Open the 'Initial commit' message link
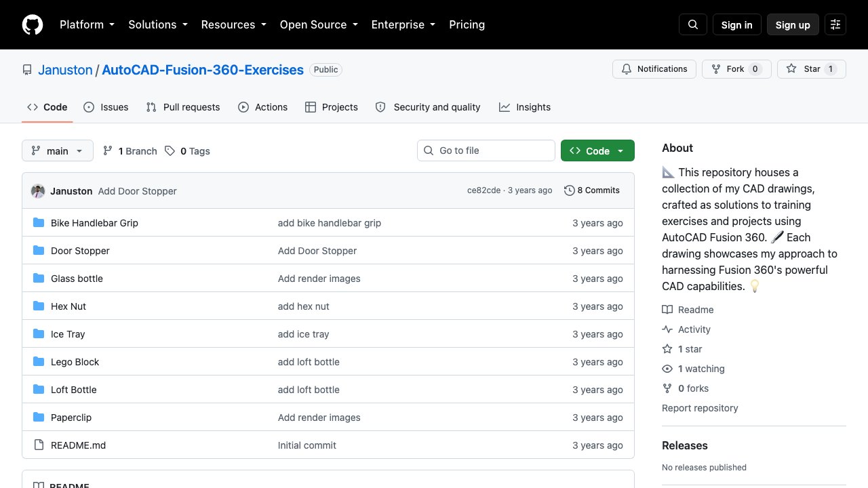 pyautogui.click(x=307, y=445)
